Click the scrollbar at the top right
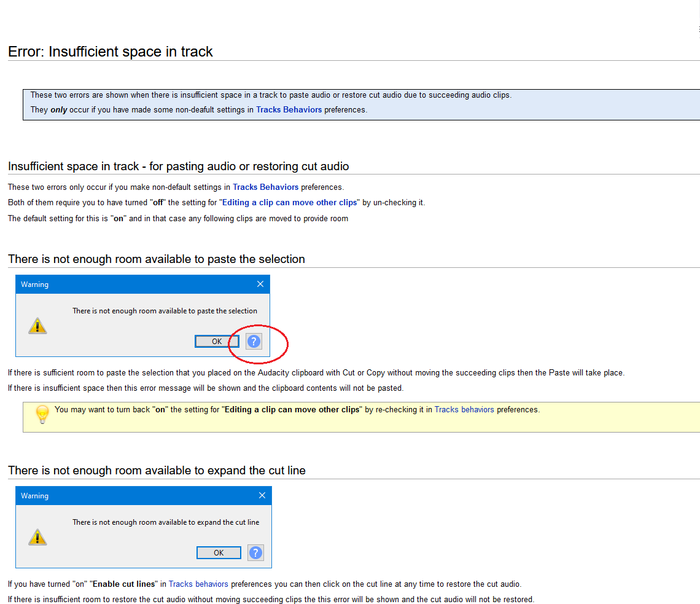 click(698, 29)
